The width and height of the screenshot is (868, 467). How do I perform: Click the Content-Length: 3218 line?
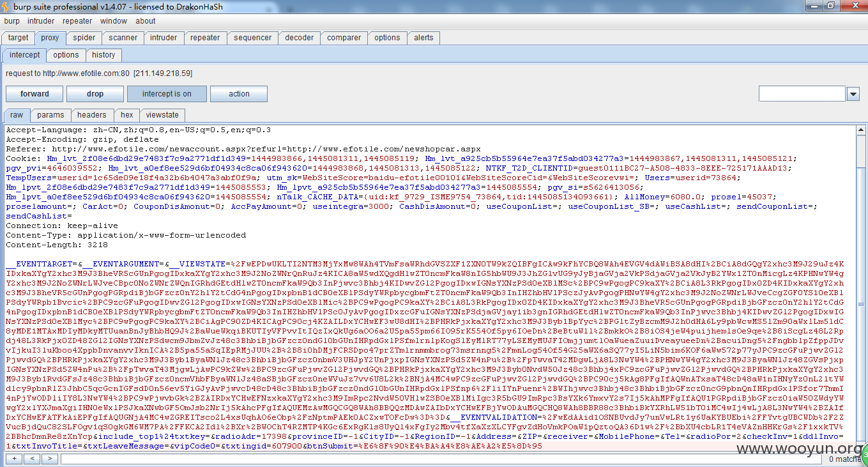pyautogui.click(x=57, y=245)
